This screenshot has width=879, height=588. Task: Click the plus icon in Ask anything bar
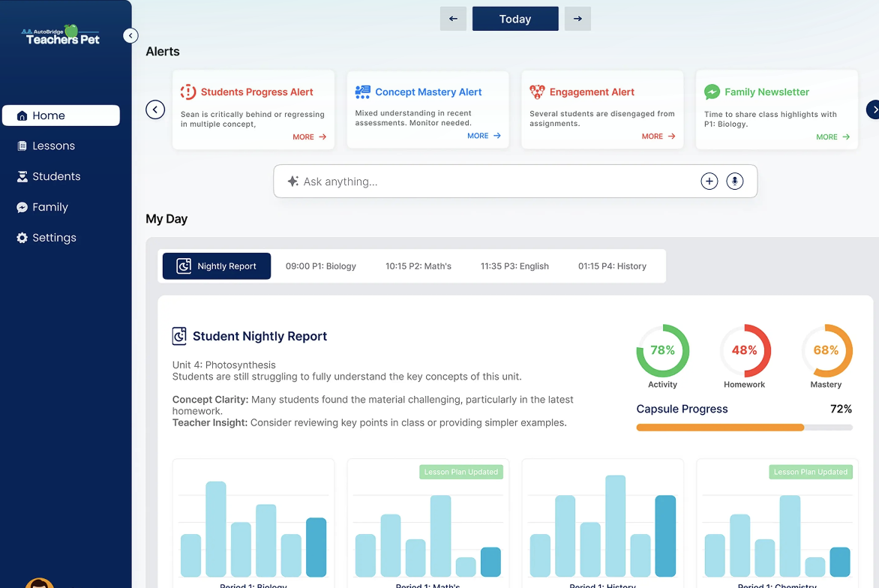[709, 181]
